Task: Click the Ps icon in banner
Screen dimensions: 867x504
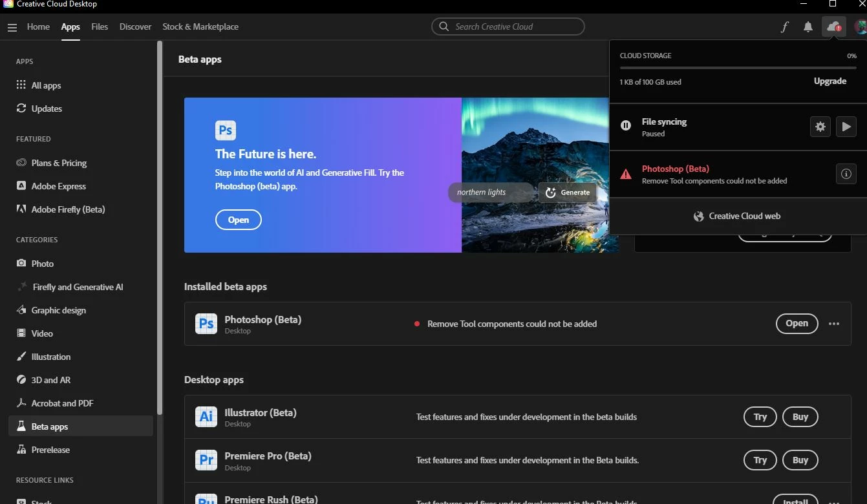Action: click(226, 130)
